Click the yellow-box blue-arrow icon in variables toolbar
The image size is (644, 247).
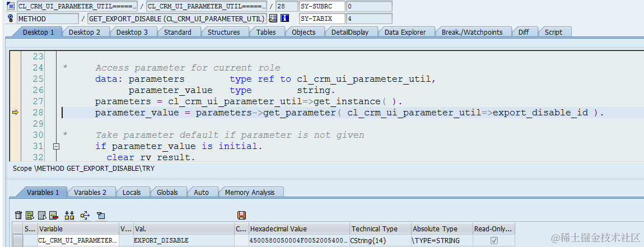[x=85, y=215]
